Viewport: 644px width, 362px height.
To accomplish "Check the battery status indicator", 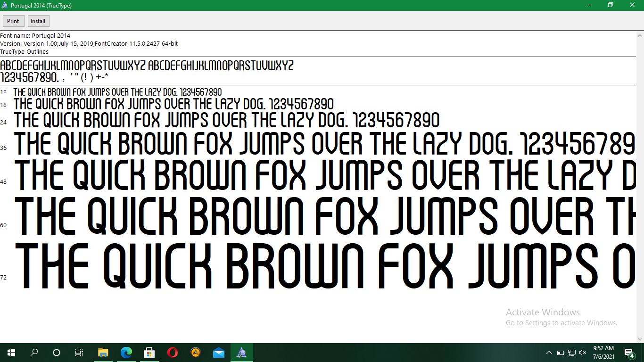I will click(x=561, y=352).
